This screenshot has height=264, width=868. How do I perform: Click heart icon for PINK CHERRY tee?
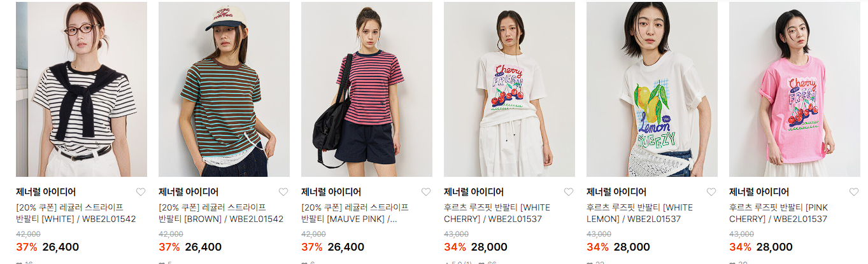854,192
